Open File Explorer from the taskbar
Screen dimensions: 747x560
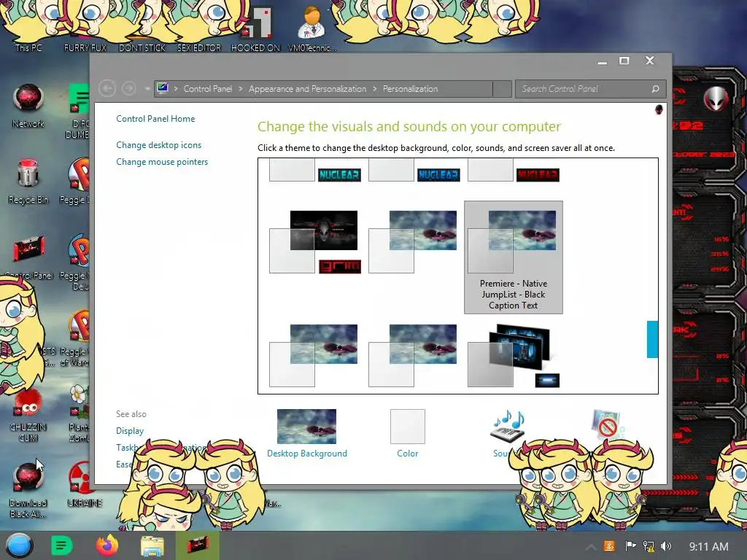[152, 545]
